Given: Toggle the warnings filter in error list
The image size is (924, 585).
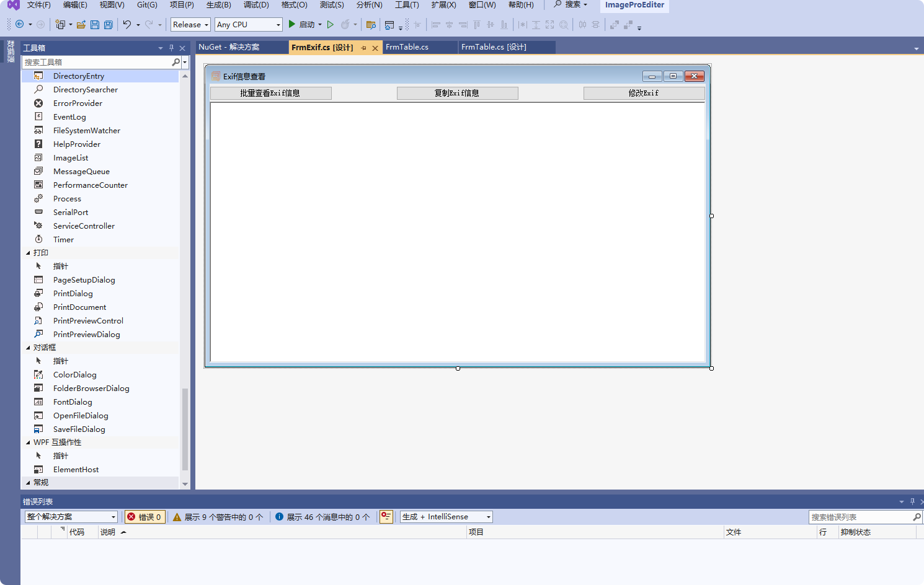Looking at the screenshot, I should (218, 517).
